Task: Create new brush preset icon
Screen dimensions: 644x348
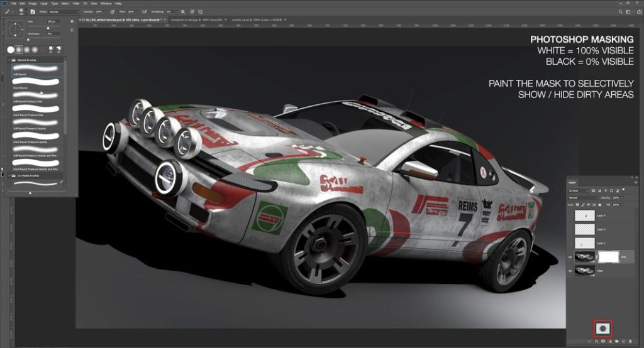Action: point(72,30)
